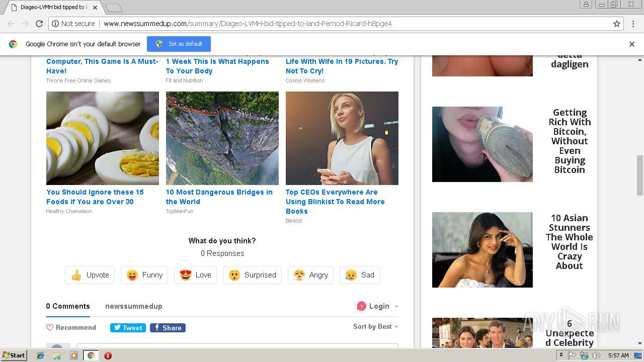Click the page vertical scrollbar thumb
The height and width of the screenshot is (362, 644).
click(640, 175)
